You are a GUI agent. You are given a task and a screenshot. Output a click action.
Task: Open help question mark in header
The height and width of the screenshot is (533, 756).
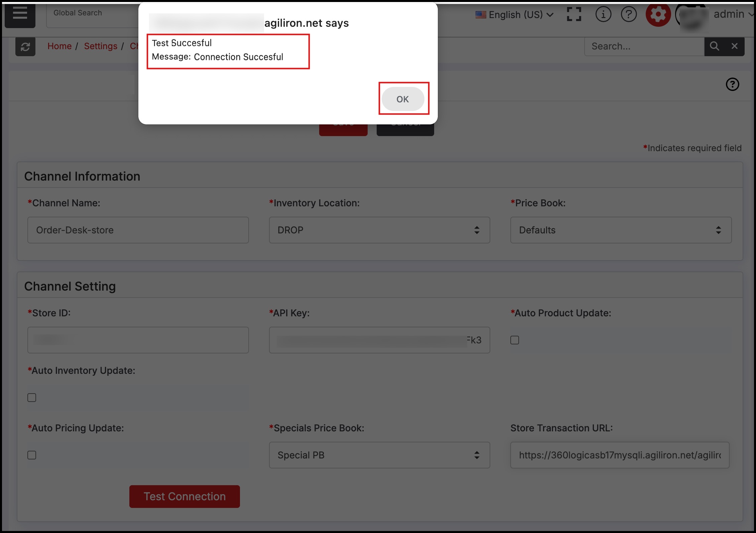(x=628, y=14)
